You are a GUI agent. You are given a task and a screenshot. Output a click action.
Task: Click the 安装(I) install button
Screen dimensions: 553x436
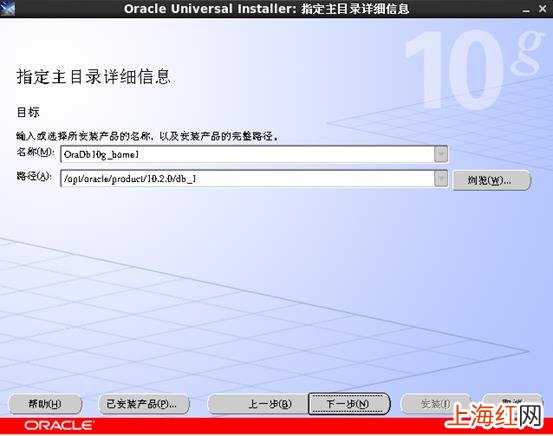[x=436, y=404]
